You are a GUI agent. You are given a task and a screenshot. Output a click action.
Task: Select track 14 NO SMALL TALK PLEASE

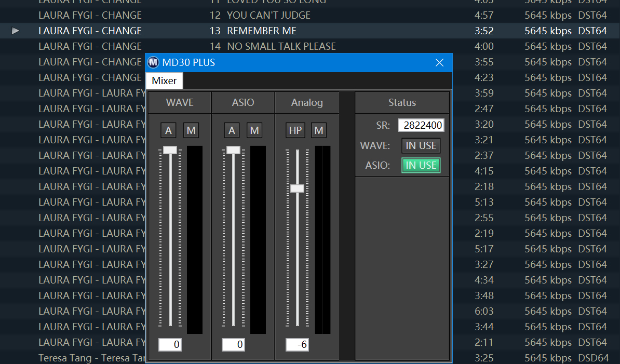281,46
